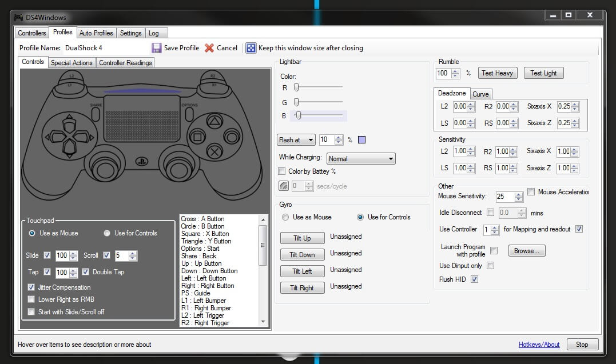Screen dimensions: 616x364
Task: Click the Triangle button on controller image
Action: [214, 121]
